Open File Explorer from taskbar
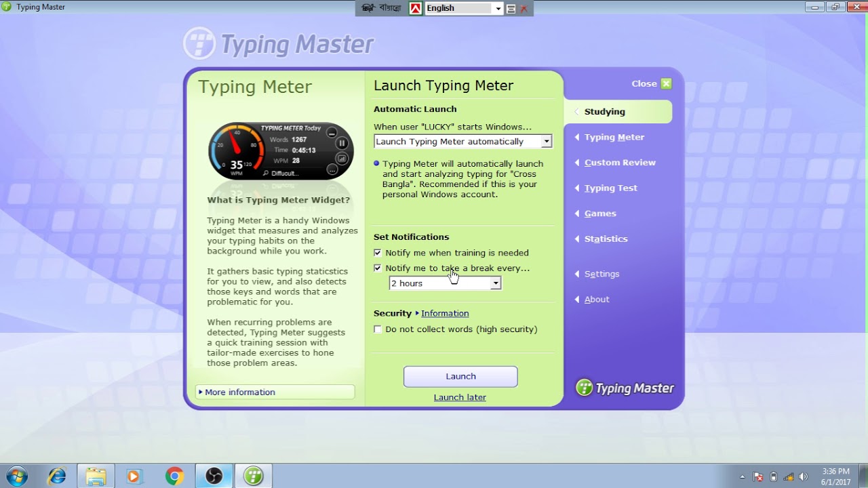The image size is (868, 488). [96, 476]
